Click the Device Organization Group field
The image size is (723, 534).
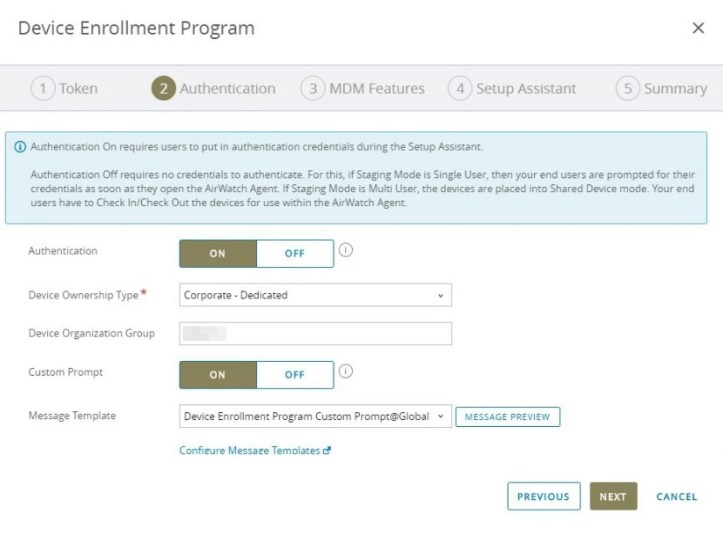tap(315, 333)
